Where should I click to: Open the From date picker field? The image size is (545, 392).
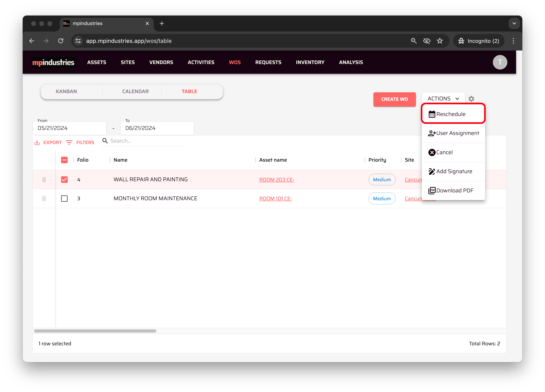tap(69, 128)
